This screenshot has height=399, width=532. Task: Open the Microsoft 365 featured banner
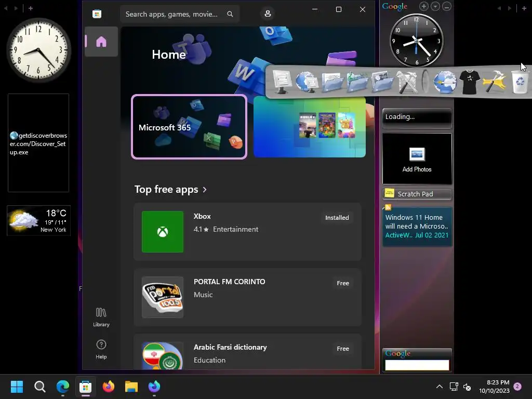[189, 127]
